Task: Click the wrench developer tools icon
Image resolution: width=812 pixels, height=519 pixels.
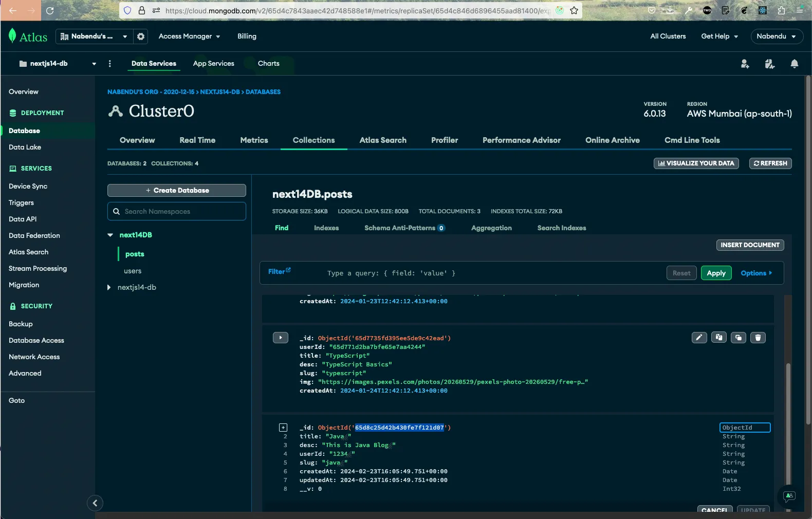Action: tap(689, 10)
